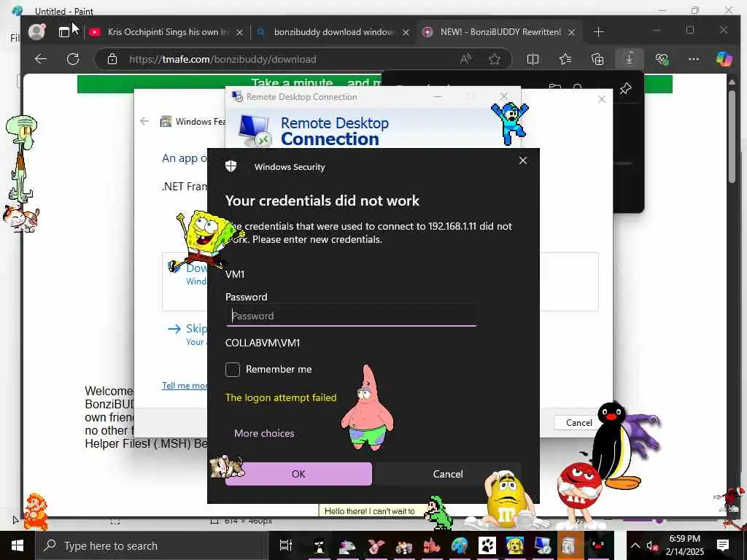Click the Squidward character on left
The width and height of the screenshot is (747, 560).
(21, 158)
